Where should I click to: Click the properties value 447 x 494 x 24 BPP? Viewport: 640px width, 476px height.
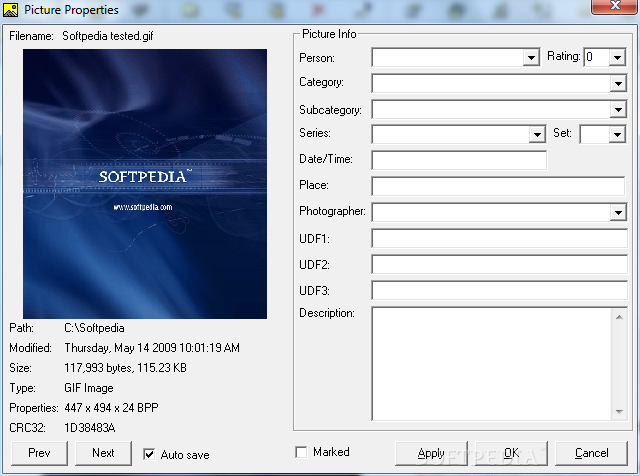pos(111,408)
